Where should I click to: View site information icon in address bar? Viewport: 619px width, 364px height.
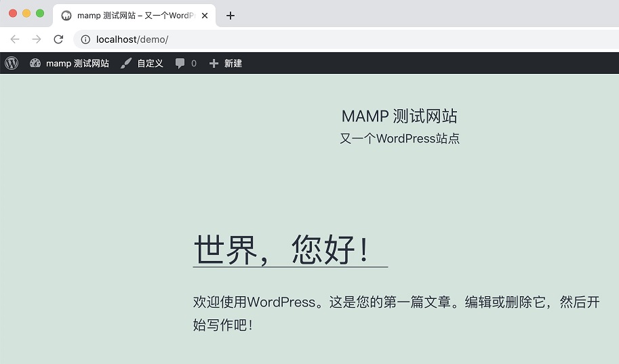tap(85, 39)
